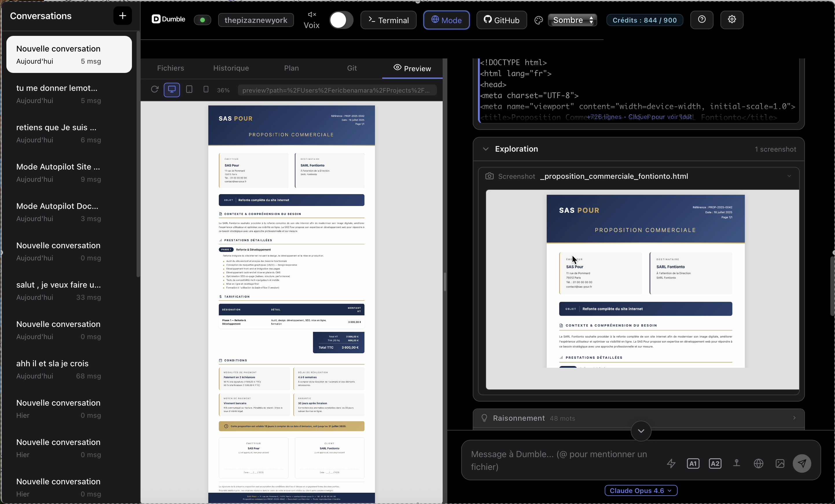835x504 pixels.
Task: Toggle the A1 option in the message bar
Action: click(693, 464)
